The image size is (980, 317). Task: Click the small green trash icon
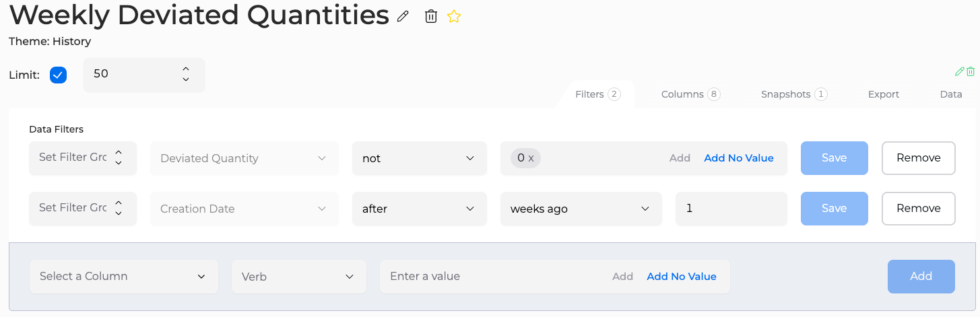coord(971,71)
